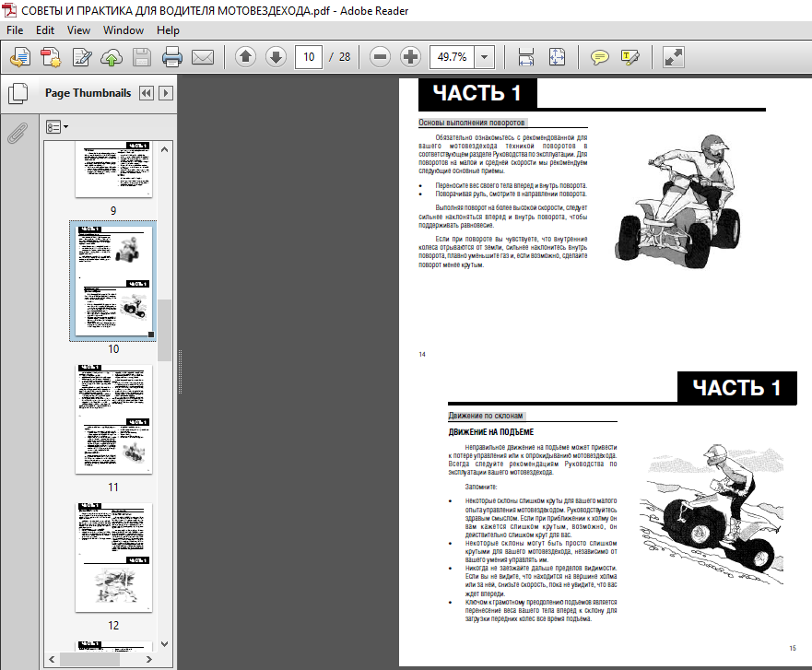Open the Window menu
Image resolution: width=812 pixels, height=670 pixels.
(x=124, y=30)
